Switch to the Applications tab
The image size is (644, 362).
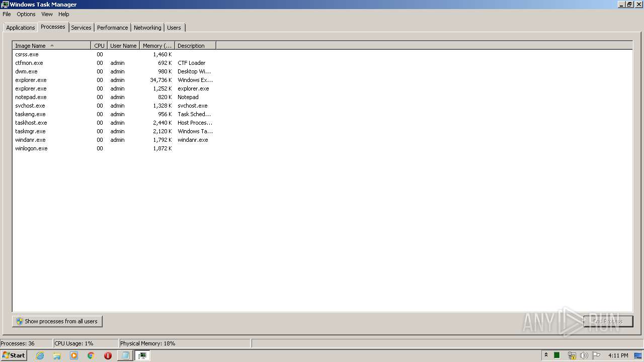tap(21, 28)
